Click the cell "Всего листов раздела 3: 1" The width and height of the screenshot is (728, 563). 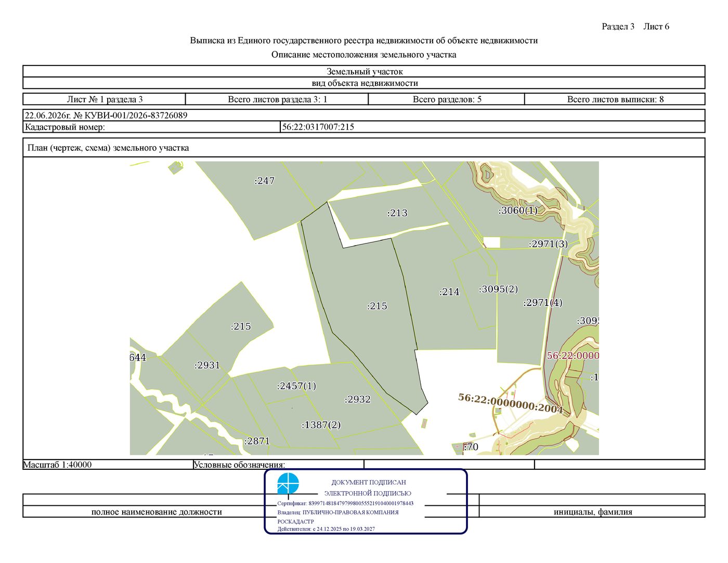(277, 99)
